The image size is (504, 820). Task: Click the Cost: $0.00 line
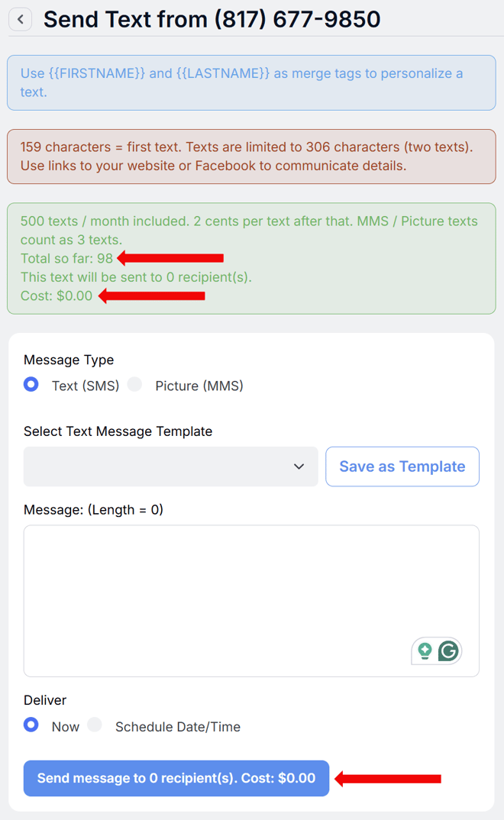(x=57, y=295)
